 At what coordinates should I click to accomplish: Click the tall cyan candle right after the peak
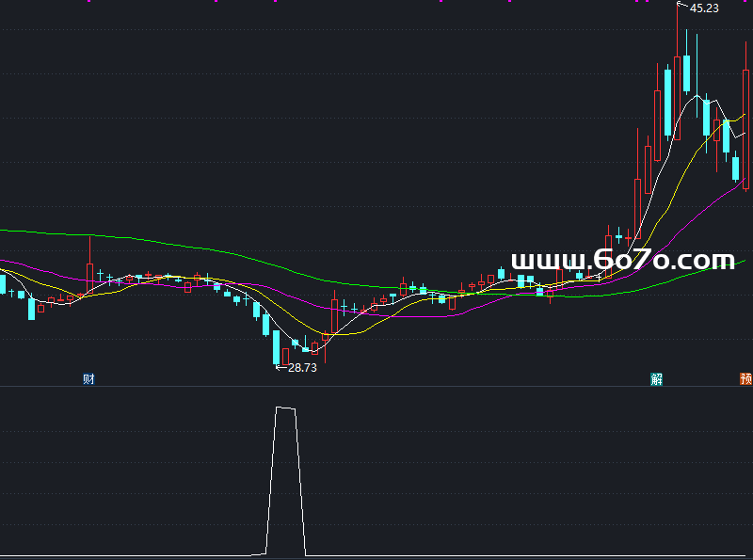click(x=686, y=73)
